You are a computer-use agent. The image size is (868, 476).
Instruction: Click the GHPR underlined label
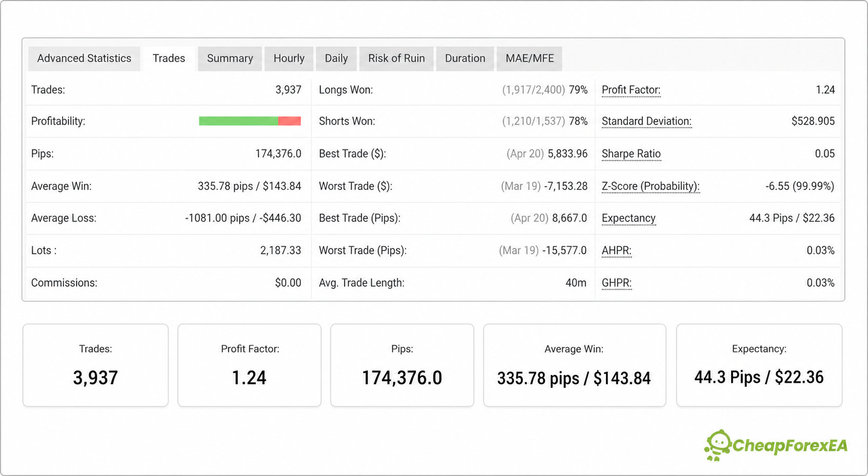coord(617,283)
